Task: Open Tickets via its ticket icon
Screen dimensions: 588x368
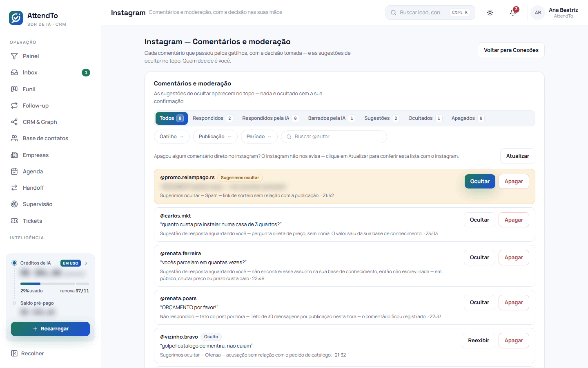Action: [x=14, y=221]
